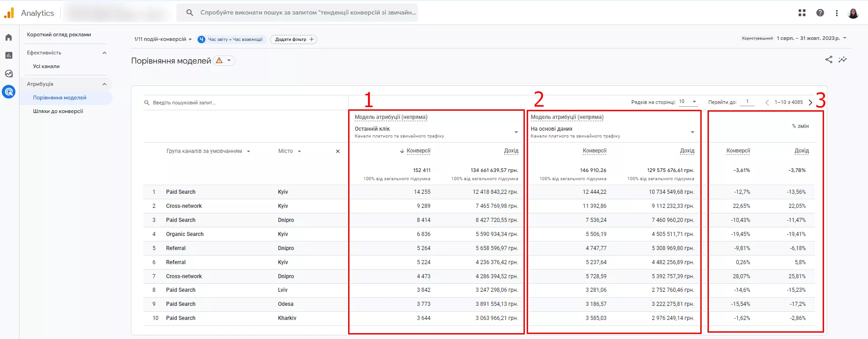Open the На основі даних model dropdown
Viewport: 868px width, 339px height.
coord(692,132)
